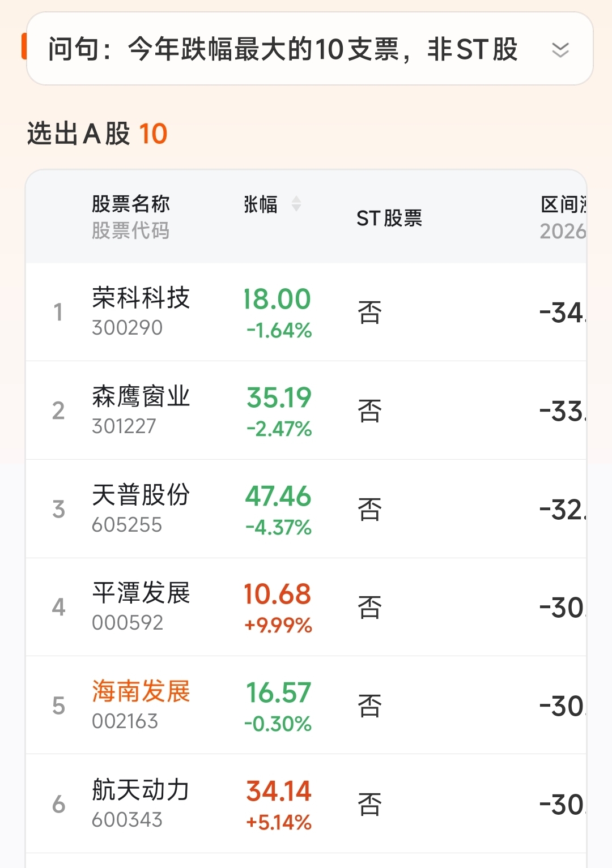The height and width of the screenshot is (868, 612).
Task: Open 航天动力 stock details
Action: tap(141, 790)
